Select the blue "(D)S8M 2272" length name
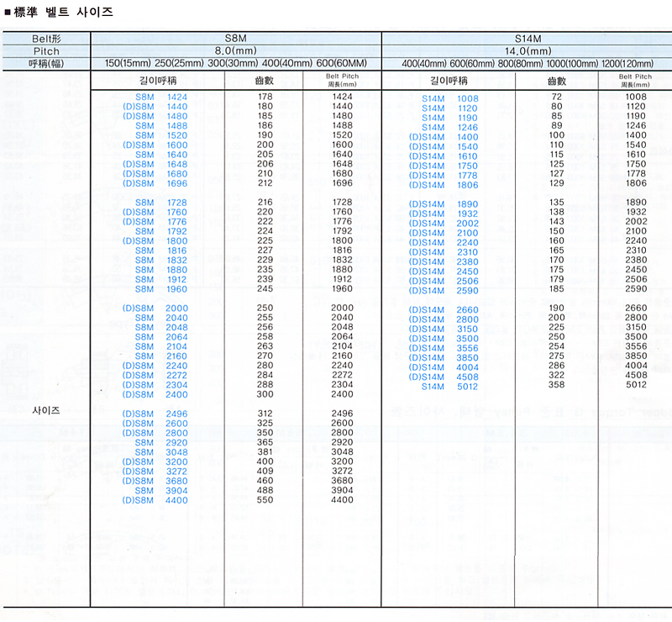 [155, 376]
